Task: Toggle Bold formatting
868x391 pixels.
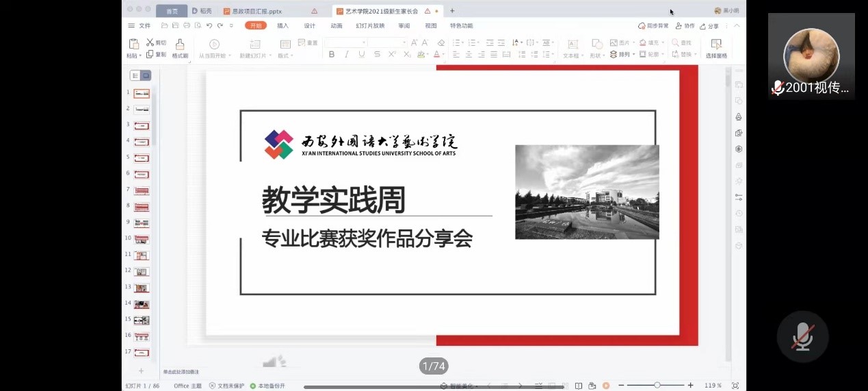Action: click(332, 54)
